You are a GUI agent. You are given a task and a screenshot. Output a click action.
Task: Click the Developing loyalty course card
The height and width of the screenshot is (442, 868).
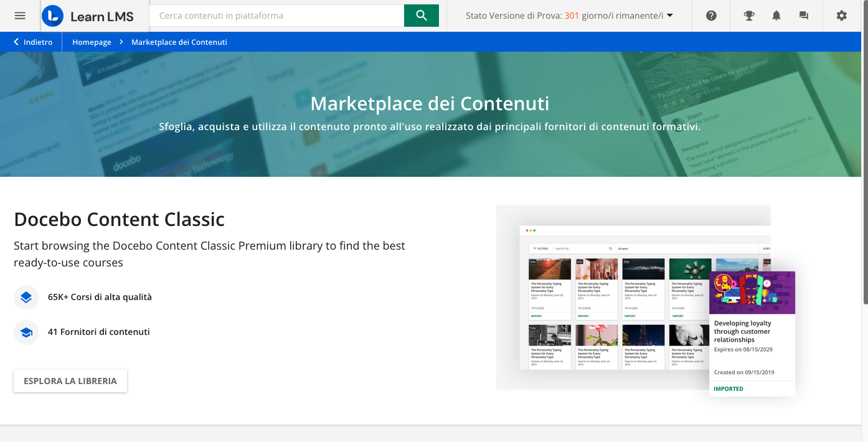click(x=752, y=334)
